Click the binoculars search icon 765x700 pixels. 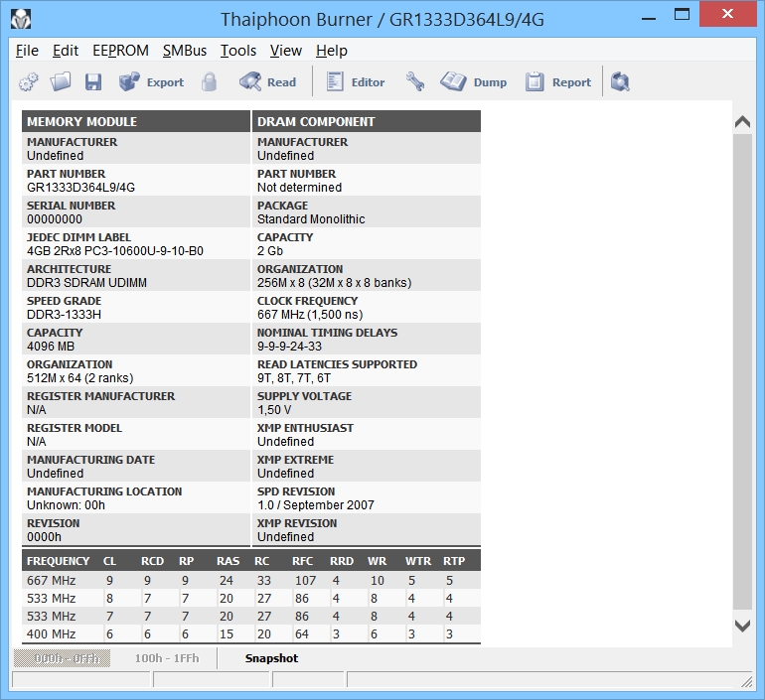[620, 81]
